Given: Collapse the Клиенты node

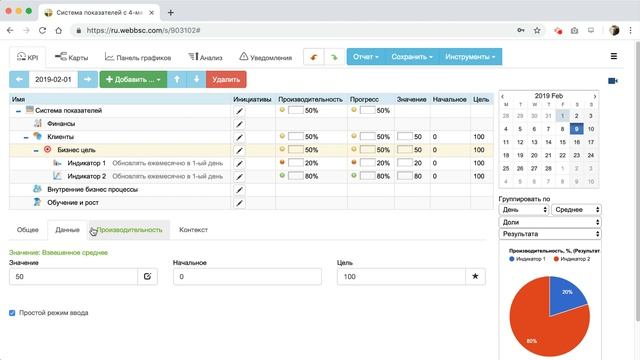Looking at the screenshot, I should tap(26, 137).
